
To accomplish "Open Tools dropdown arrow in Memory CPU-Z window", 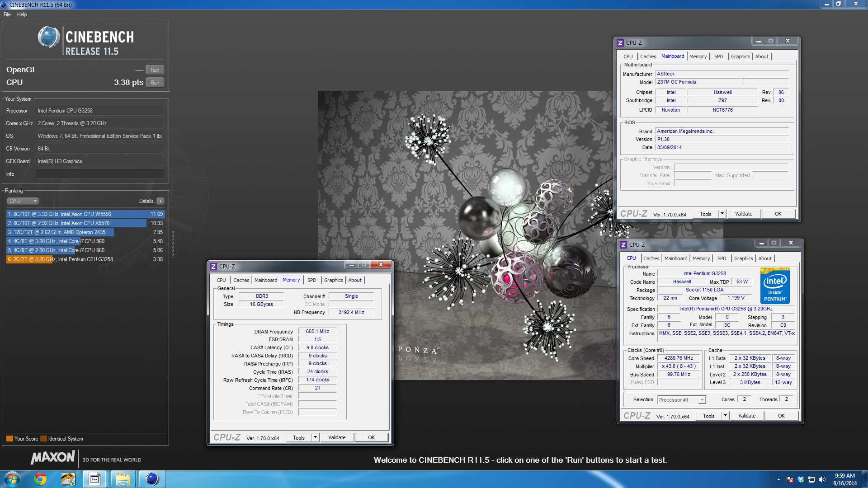I will (x=316, y=437).
